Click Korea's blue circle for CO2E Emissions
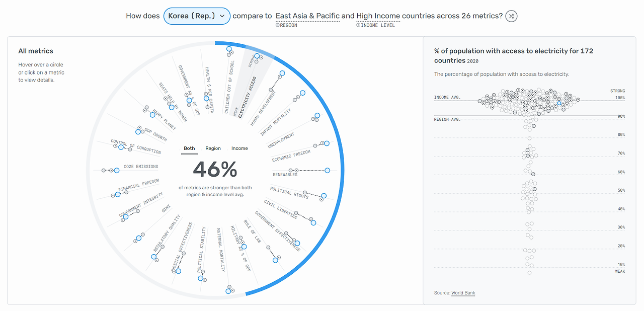 [x=117, y=171]
